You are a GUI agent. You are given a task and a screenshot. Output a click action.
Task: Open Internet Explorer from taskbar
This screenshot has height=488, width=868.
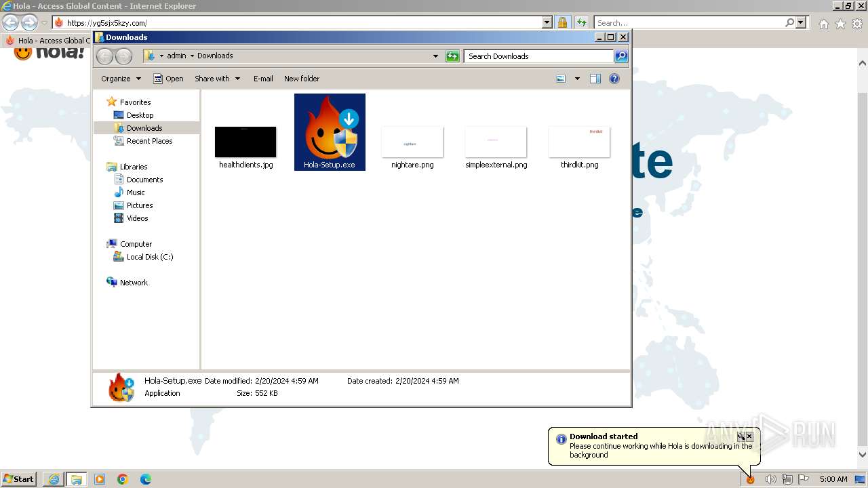pyautogui.click(x=54, y=479)
